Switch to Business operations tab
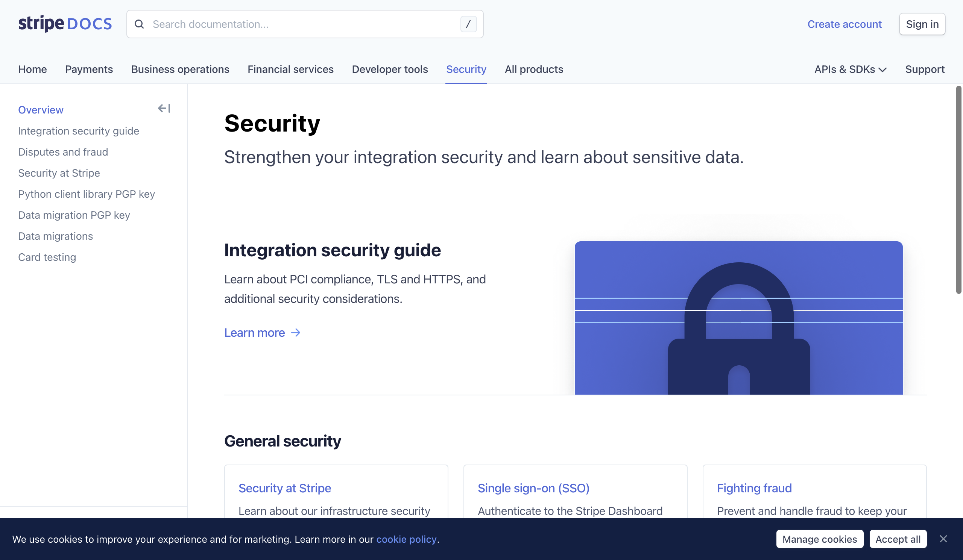 click(180, 69)
